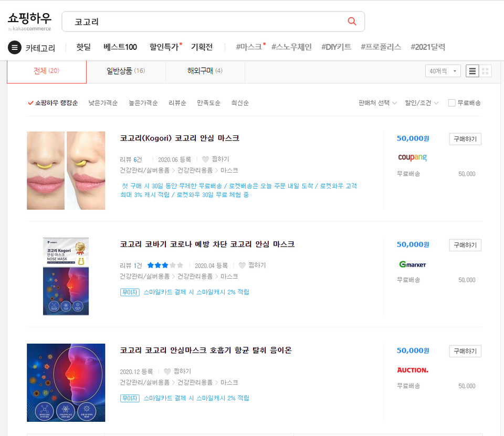Select 쇼핑하우 랭킹순 sort option

[53, 103]
